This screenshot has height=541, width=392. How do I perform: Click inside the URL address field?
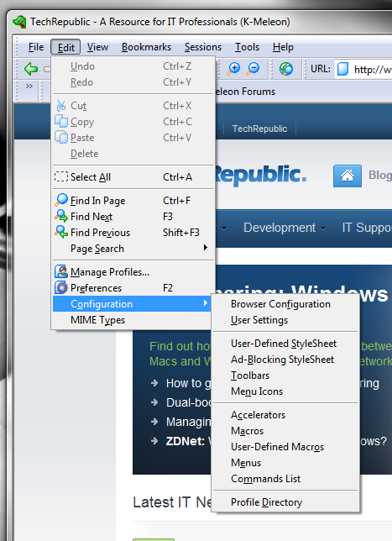(x=365, y=70)
